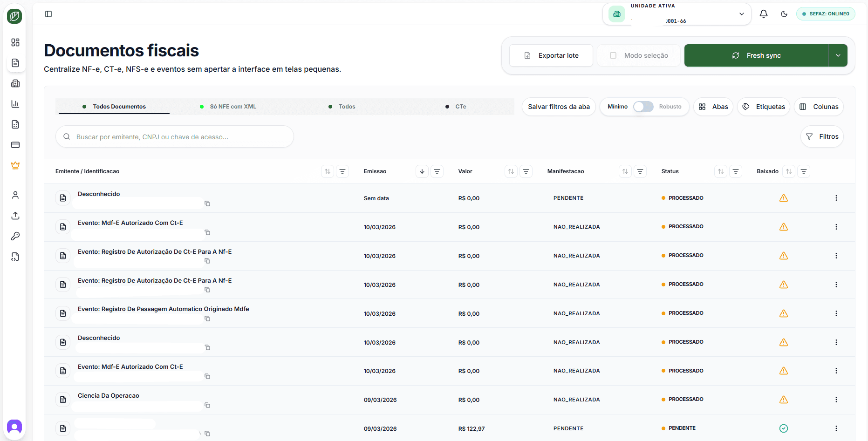This screenshot has height=441, width=868.
Task: Click Salvar filtros da aba button
Action: pyautogui.click(x=559, y=107)
